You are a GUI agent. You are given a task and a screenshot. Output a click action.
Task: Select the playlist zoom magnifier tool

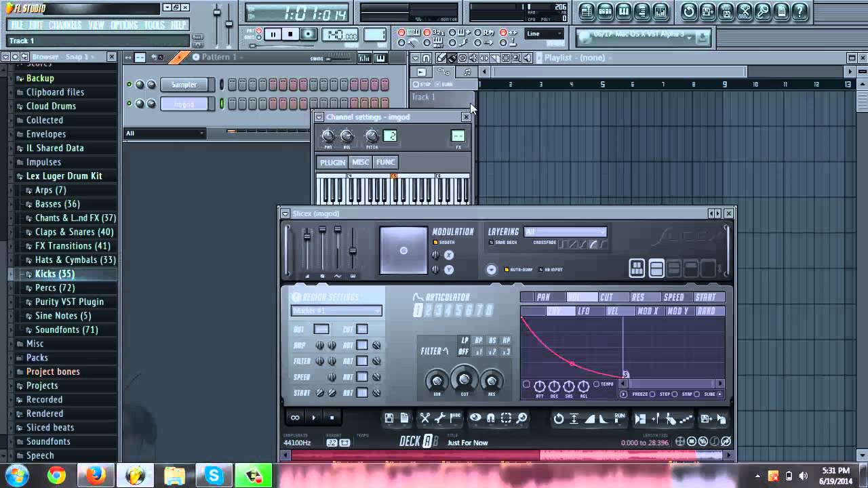click(517, 58)
